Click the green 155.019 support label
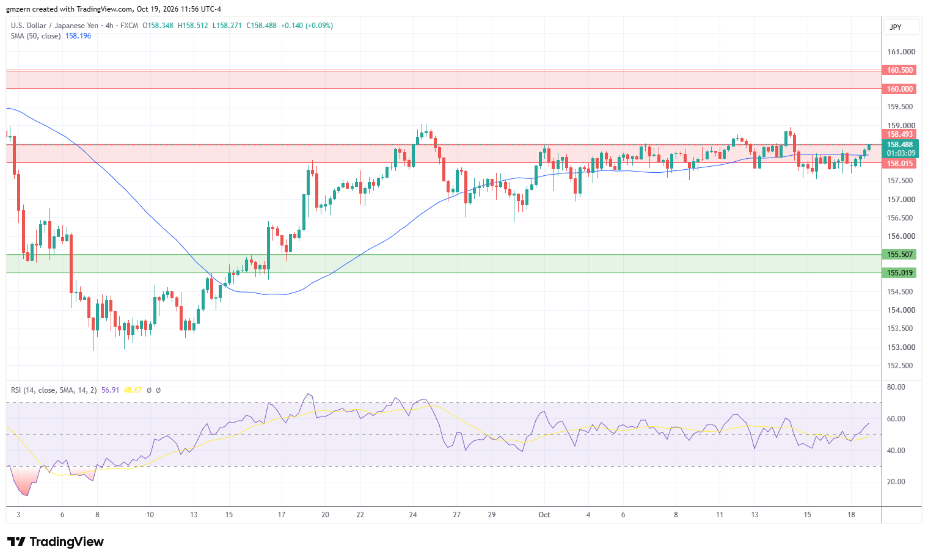The image size is (928, 560). 900,273
